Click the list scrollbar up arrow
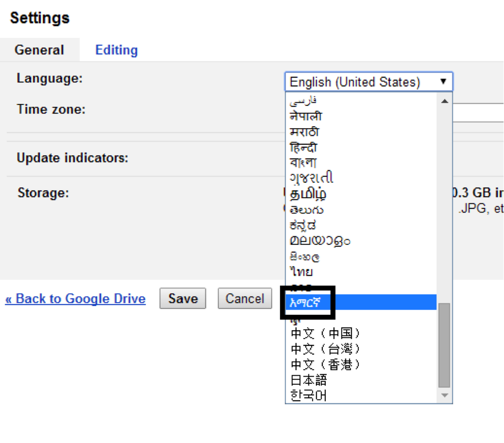Viewport: 504px width, 443px height. (444, 101)
